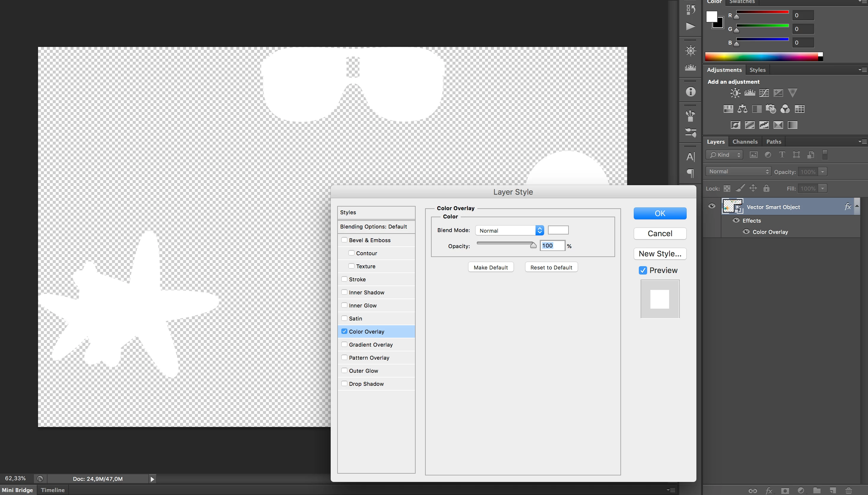Uncheck the Color Overlay checkbox
This screenshot has width=868, height=495.
coord(344,331)
